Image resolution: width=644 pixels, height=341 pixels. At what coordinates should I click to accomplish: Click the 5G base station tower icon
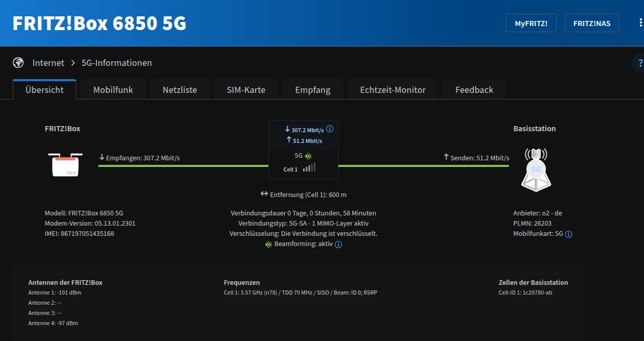536,169
